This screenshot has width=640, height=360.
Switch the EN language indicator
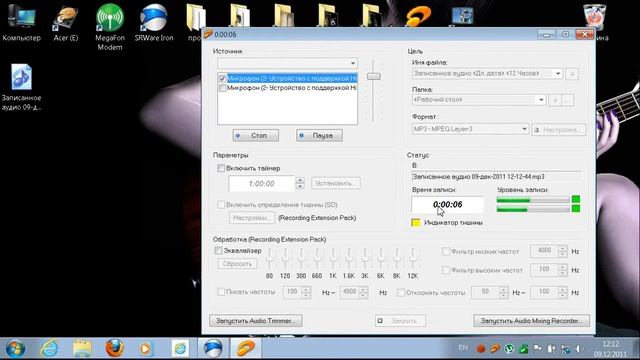coord(463,348)
